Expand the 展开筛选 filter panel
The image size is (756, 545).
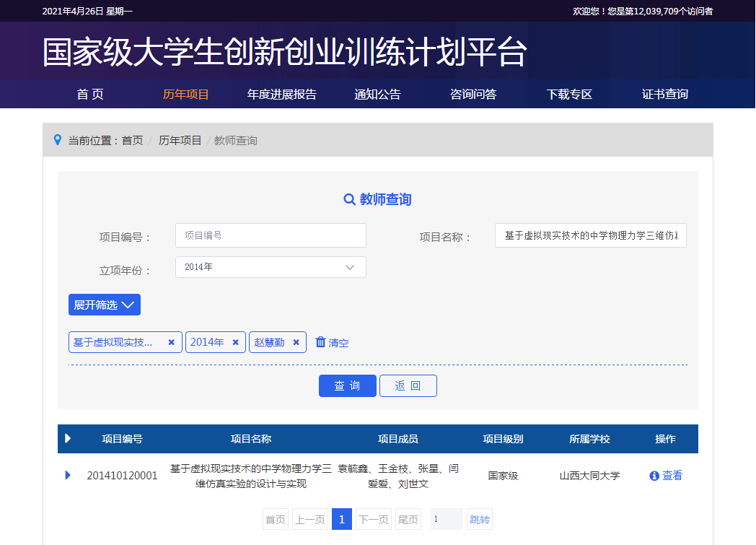pos(105,305)
